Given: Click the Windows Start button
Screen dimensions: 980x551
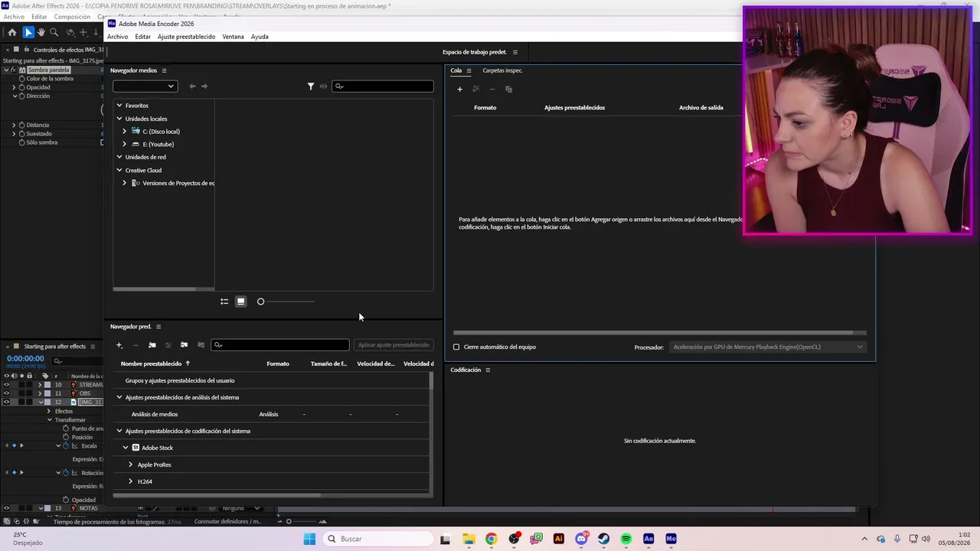Looking at the screenshot, I should click(309, 539).
